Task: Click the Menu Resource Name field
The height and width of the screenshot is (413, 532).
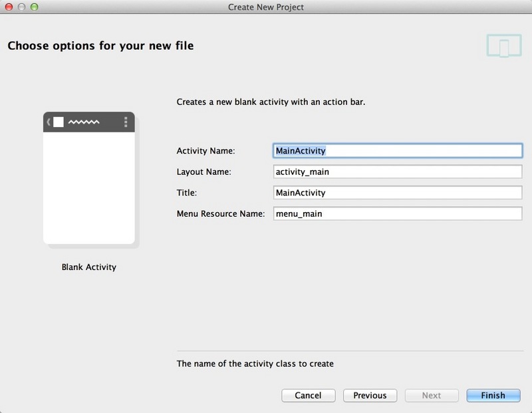Action: (398, 213)
